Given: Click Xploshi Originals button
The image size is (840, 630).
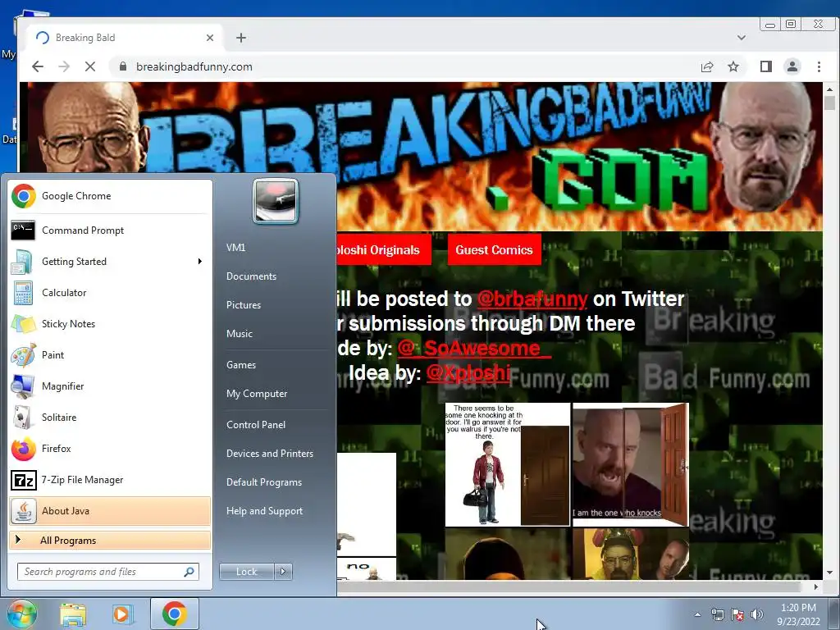Looking at the screenshot, I should (384, 249).
